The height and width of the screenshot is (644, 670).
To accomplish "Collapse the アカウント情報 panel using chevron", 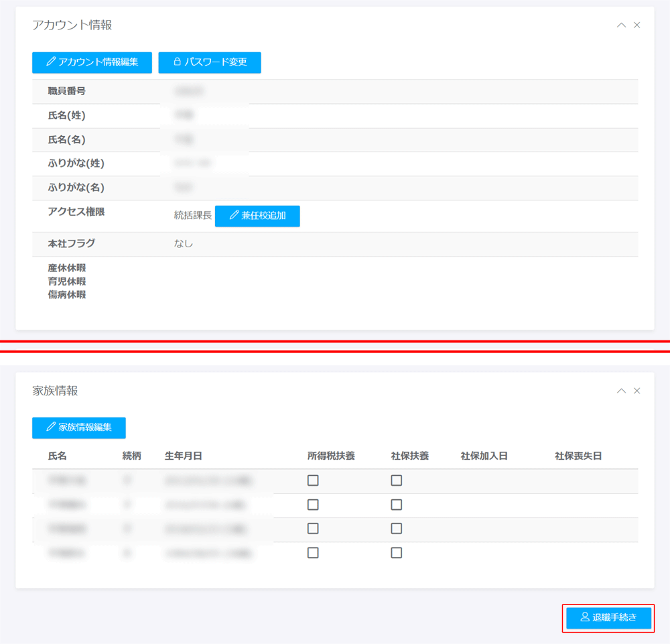I will pyautogui.click(x=621, y=25).
